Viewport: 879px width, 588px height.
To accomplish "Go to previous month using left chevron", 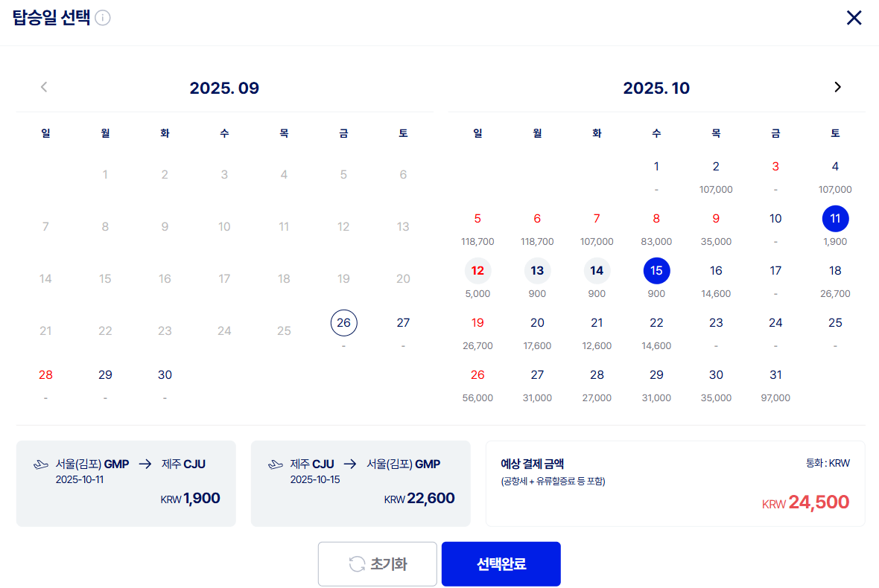I will (44, 87).
